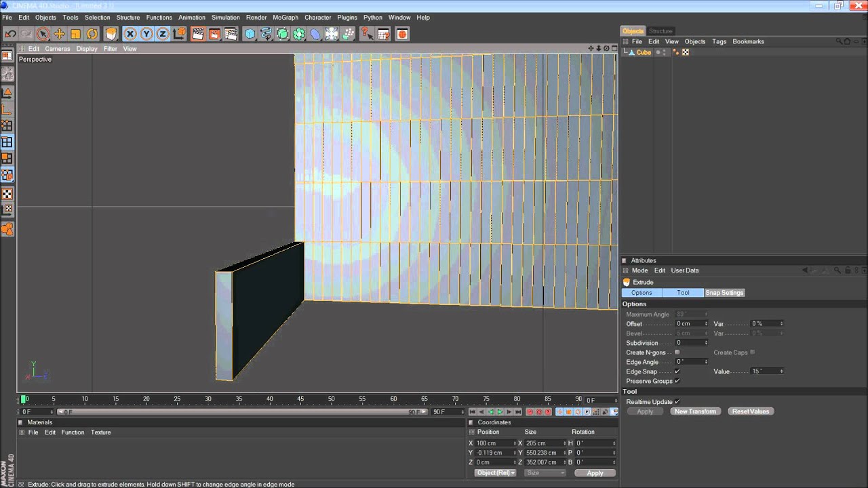Screen dimensions: 868x488
Task: Open the HyperNURBS generator icon
Action: (x=282, y=34)
